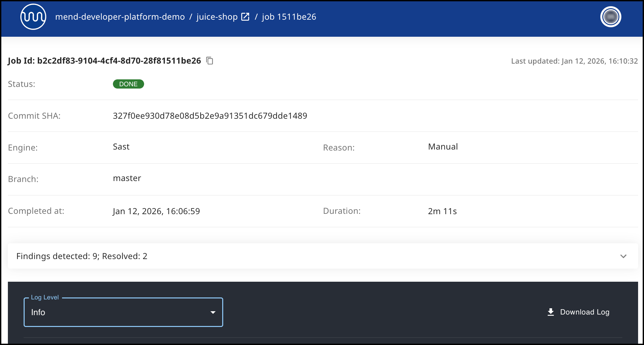
Task: Click the Job Id heading text
Action: pos(104,61)
